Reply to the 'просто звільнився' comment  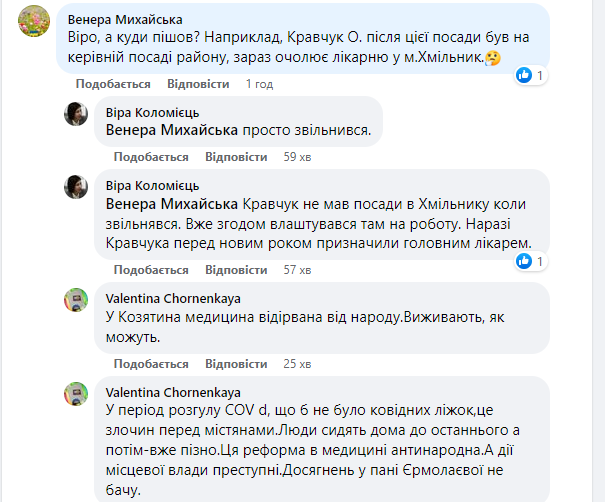(236, 157)
